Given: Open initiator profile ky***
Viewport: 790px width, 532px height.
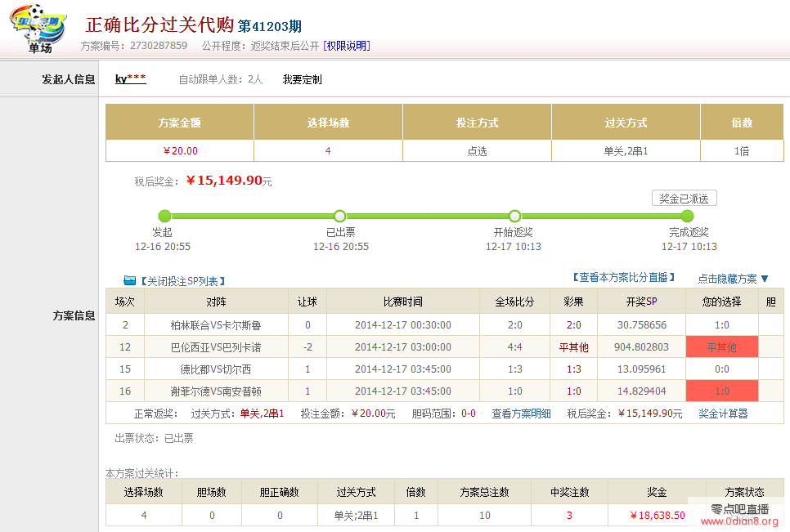Looking at the screenshot, I should [x=131, y=79].
